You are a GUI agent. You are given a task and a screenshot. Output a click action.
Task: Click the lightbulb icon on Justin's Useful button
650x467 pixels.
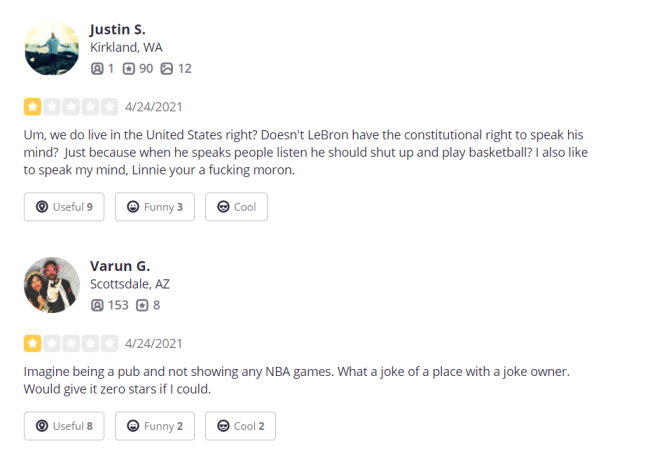tap(42, 206)
